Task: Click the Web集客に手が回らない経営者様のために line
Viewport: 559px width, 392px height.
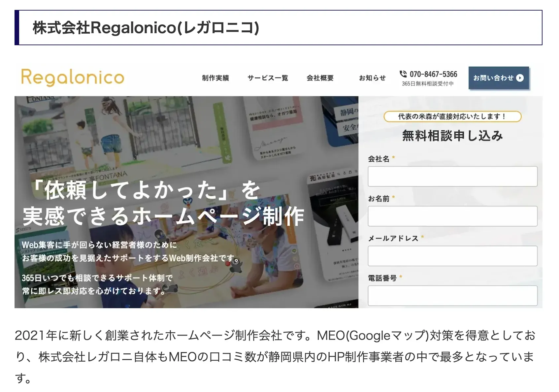Action: click(x=99, y=245)
